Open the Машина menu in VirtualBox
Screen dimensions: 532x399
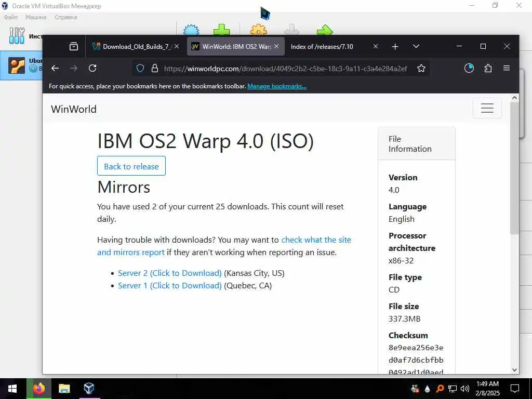pos(36,17)
